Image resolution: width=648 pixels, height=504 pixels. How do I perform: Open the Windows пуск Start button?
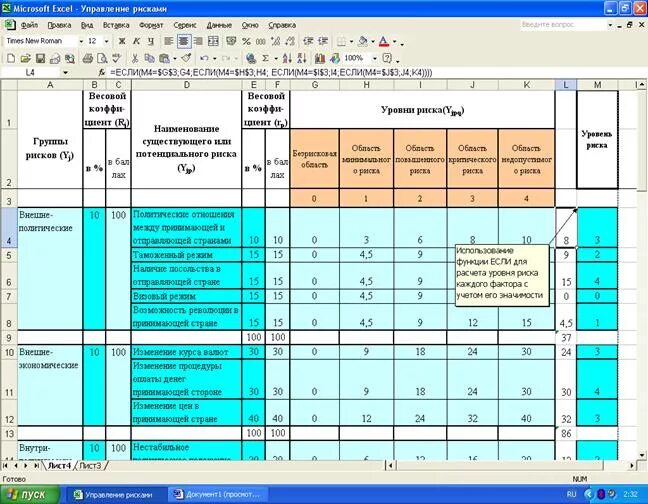(x=30, y=494)
